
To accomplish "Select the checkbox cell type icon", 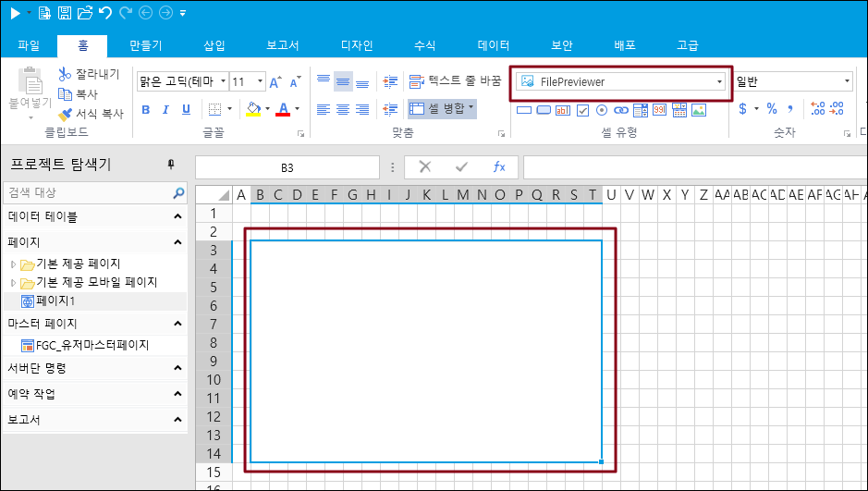I will pyautogui.click(x=583, y=110).
